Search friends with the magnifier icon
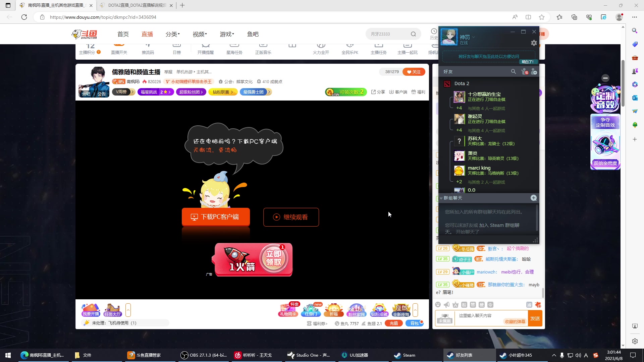This screenshot has width=644, height=362. click(513, 71)
